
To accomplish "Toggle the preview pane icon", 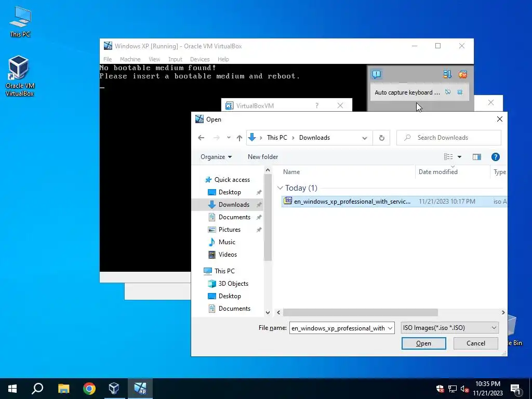I will coord(477,157).
